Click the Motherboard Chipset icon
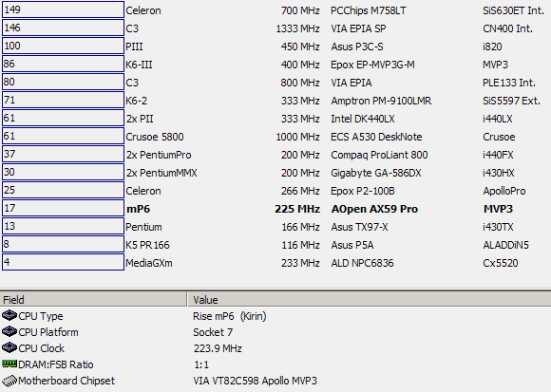 [x=9, y=381]
